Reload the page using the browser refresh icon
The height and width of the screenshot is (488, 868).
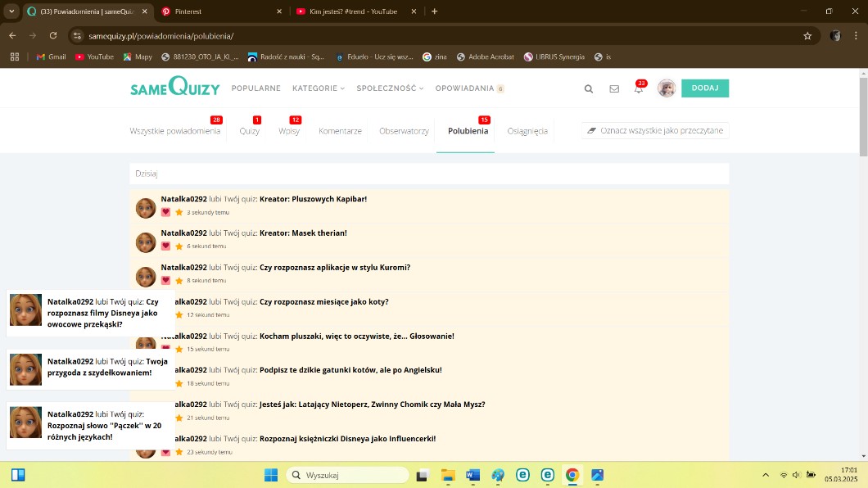[x=53, y=36]
